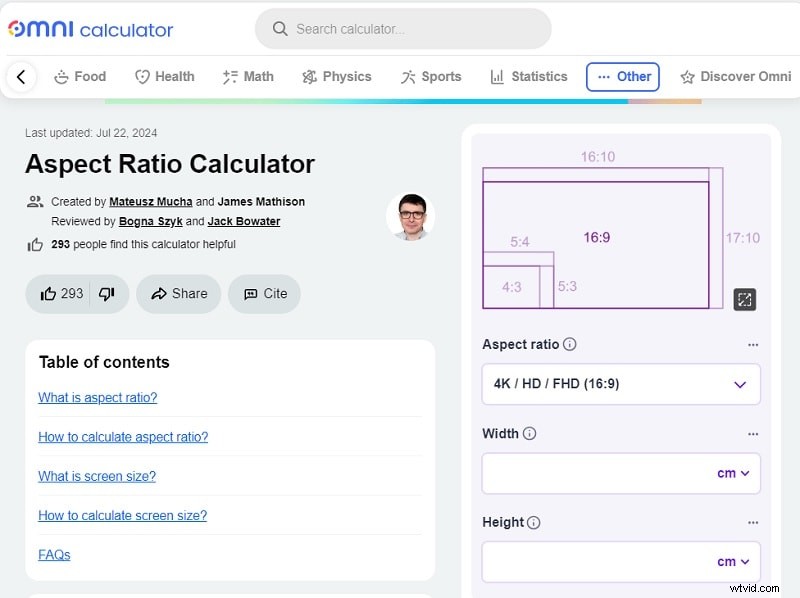Click the thumbs-up like button showing 293
Viewport: 800px width, 598px height.
coord(61,293)
